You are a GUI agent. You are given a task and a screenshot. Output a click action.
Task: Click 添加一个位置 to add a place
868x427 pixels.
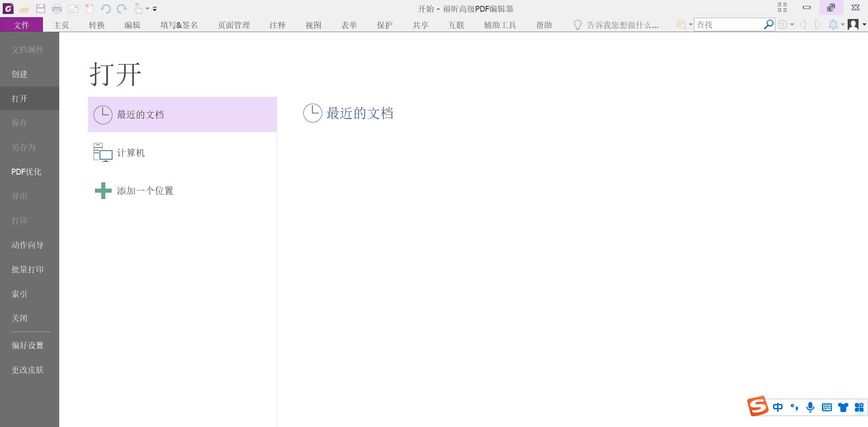pyautogui.click(x=145, y=190)
